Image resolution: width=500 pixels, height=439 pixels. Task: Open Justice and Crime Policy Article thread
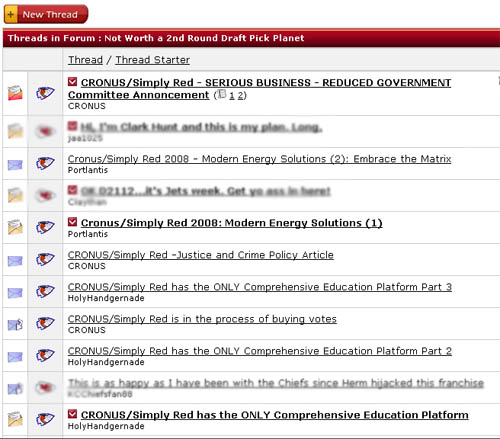click(201, 255)
